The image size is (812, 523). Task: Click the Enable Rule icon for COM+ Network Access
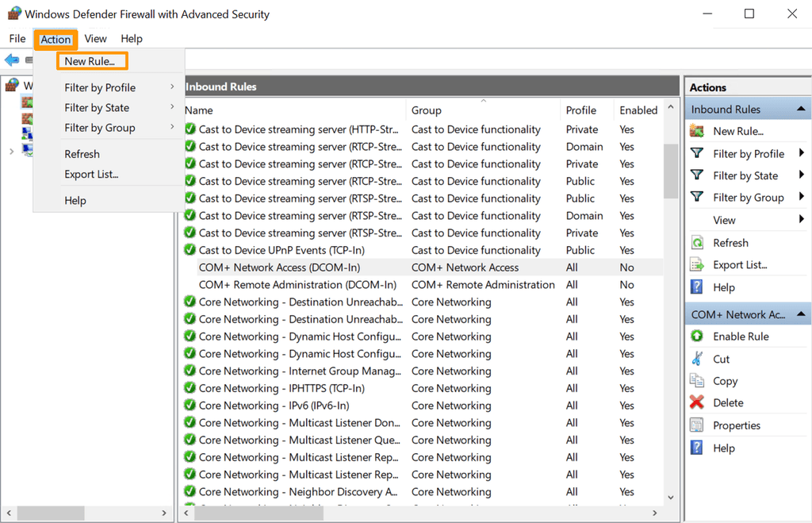696,336
